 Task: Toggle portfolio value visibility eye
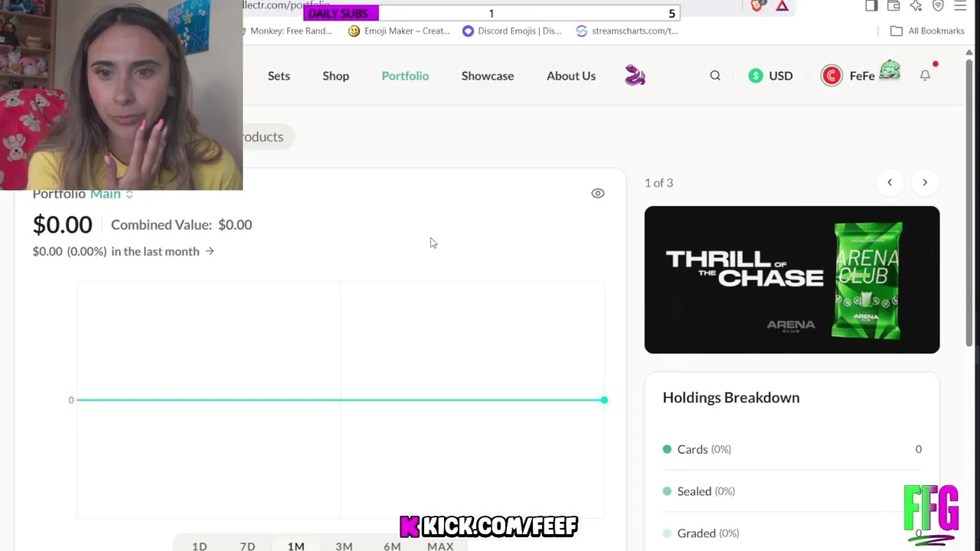point(598,194)
